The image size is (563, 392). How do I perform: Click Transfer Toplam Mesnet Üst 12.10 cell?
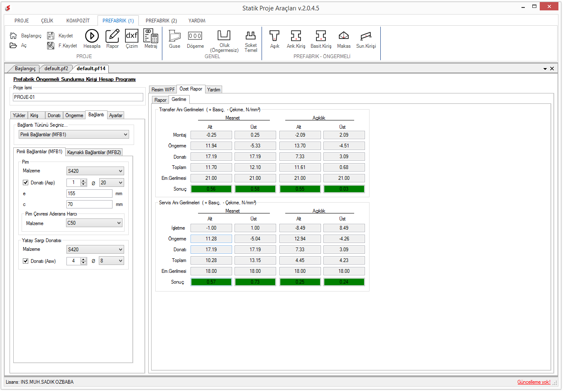[255, 167]
